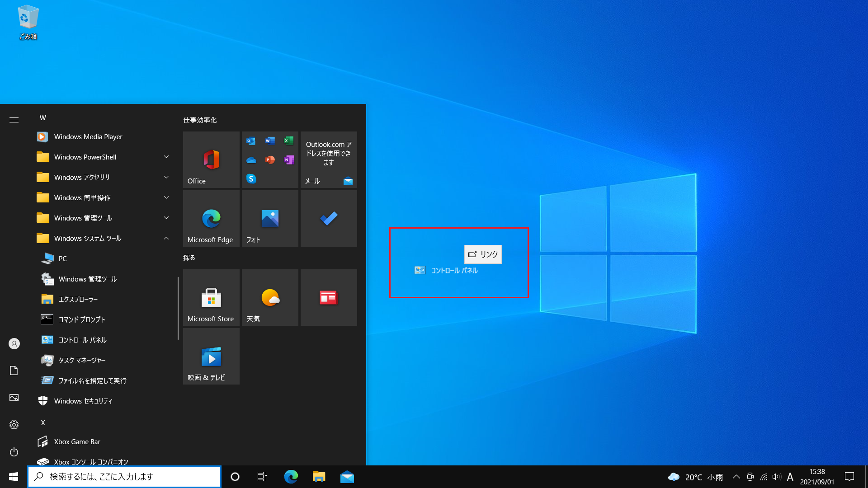Viewport: 868px width, 488px height.
Task: Click Outlook icon in Office apps tile
Action: click(x=251, y=141)
